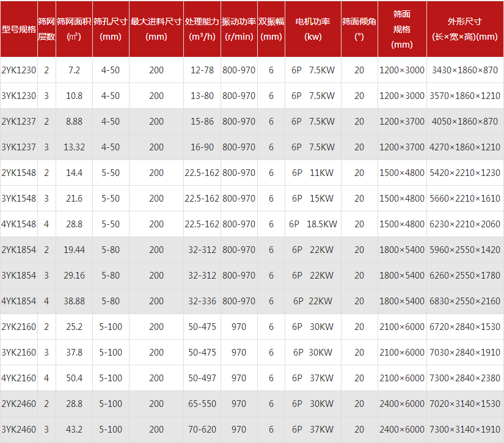This screenshot has width=504, height=443.
Task: Click dimensions cell 6830×2550×2160
Action: 465,301
